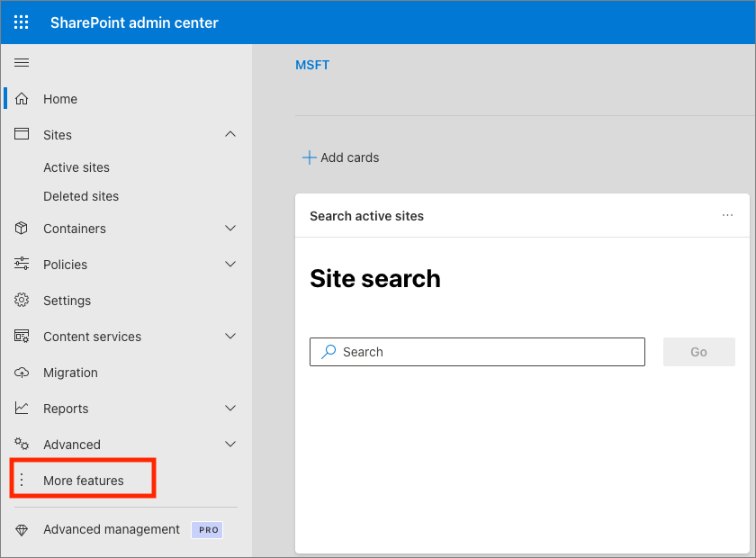Viewport: 756px width, 558px height.
Task: Click the Add cards button
Action: tap(340, 157)
